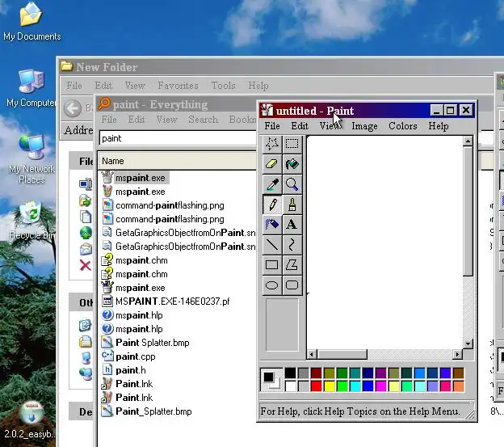Open the File menu in Paint
This screenshot has height=447, width=504.
pyautogui.click(x=272, y=126)
